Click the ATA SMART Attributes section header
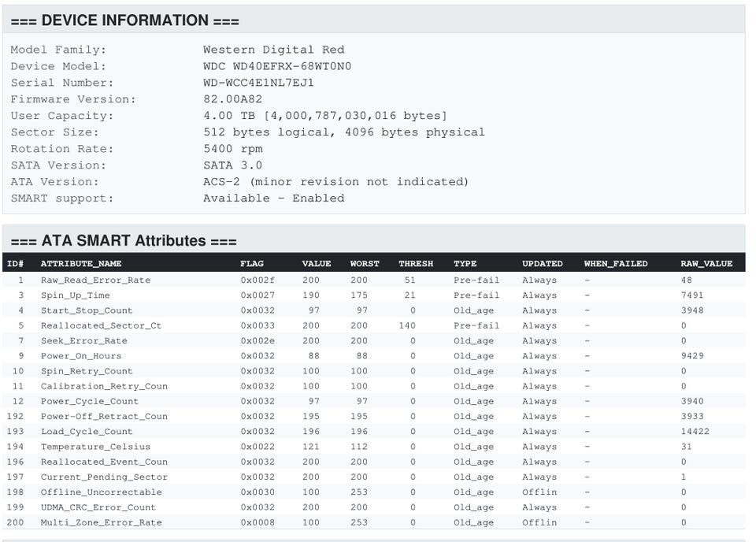The height and width of the screenshot is (542, 756). [123, 241]
